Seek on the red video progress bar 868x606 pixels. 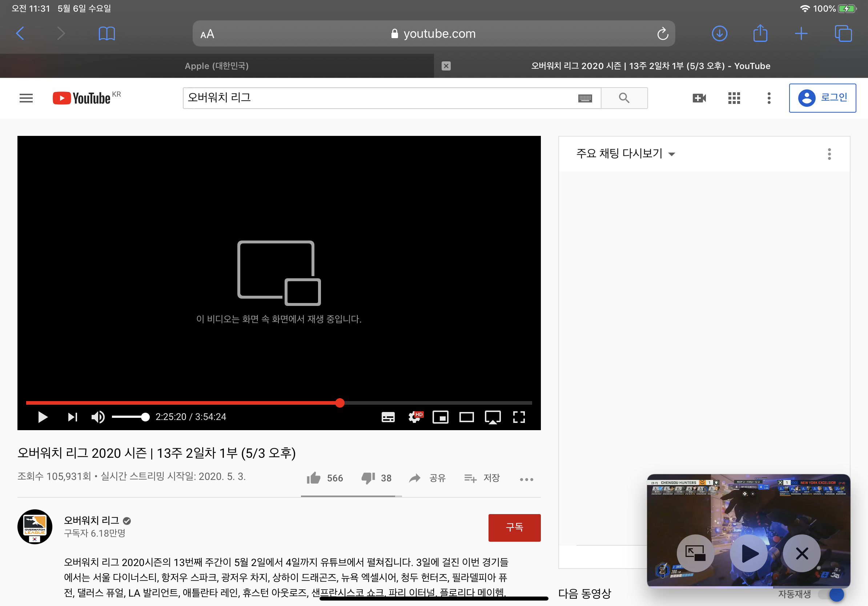(279, 403)
